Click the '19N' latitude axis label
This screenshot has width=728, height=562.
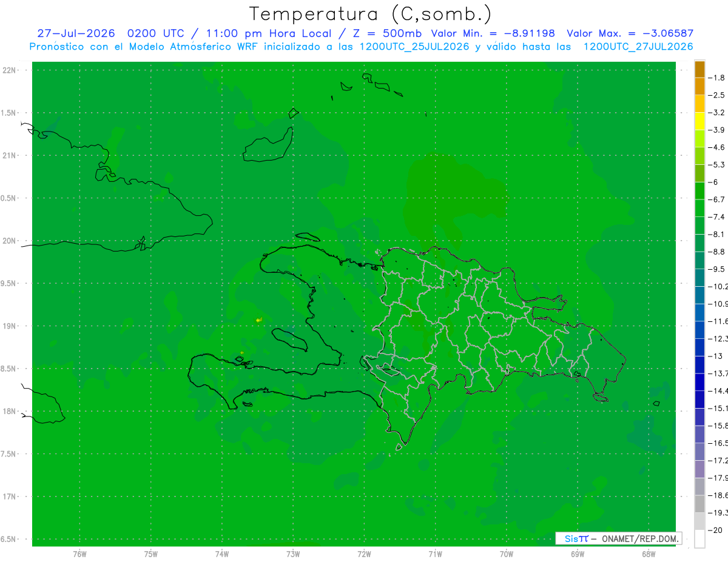(10, 326)
